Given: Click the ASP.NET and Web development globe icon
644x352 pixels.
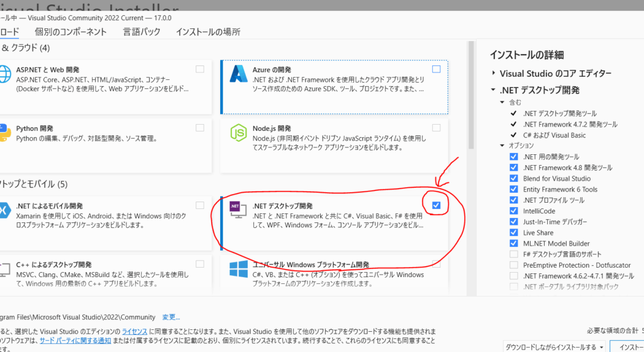Looking at the screenshot, I should 5,74.
